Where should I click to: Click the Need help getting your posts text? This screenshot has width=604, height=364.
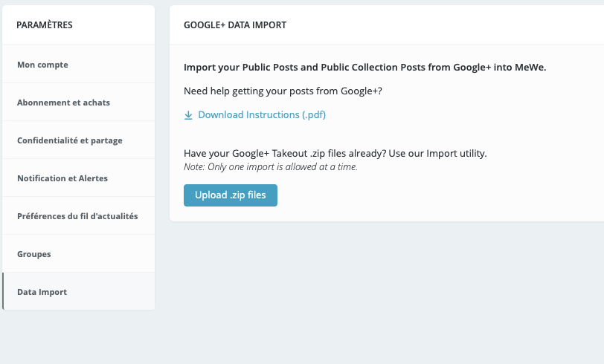(x=283, y=91)
